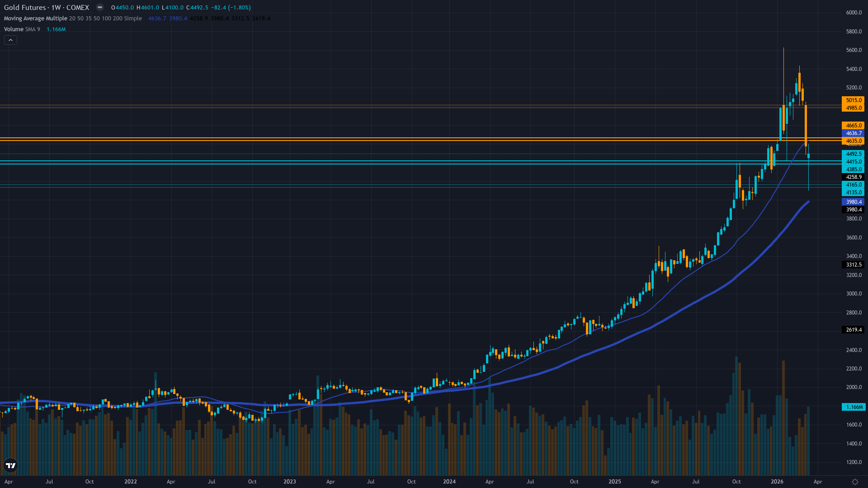The image size is (868, 488).
Task: Select the blue 3980.4 price axis label
Action: click(853, 202)
